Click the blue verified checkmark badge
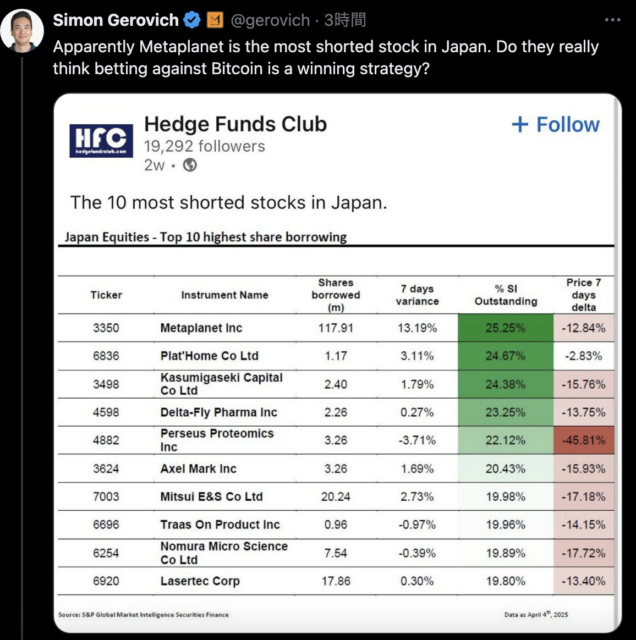 (x=191, y=20)
